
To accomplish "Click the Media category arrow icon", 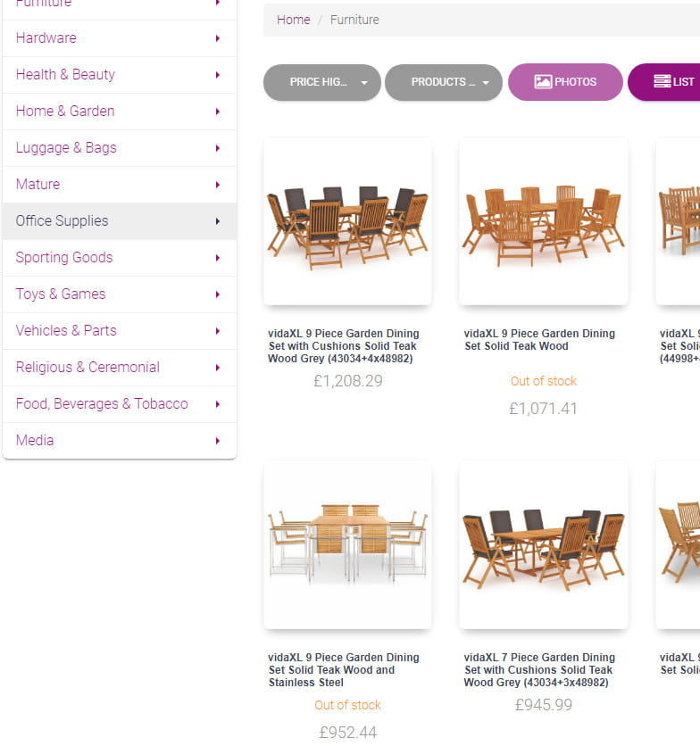I will coord(217,441).
